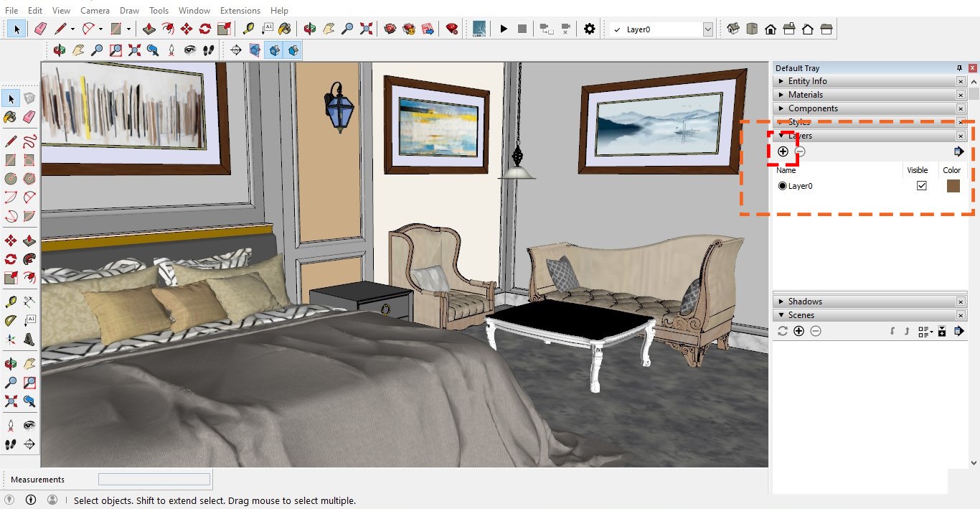Image resolution: width=980 pixels, height=509 pixels.
Task: Select the Walk footprints tool in second toolbar
Action: click(208, 50)
